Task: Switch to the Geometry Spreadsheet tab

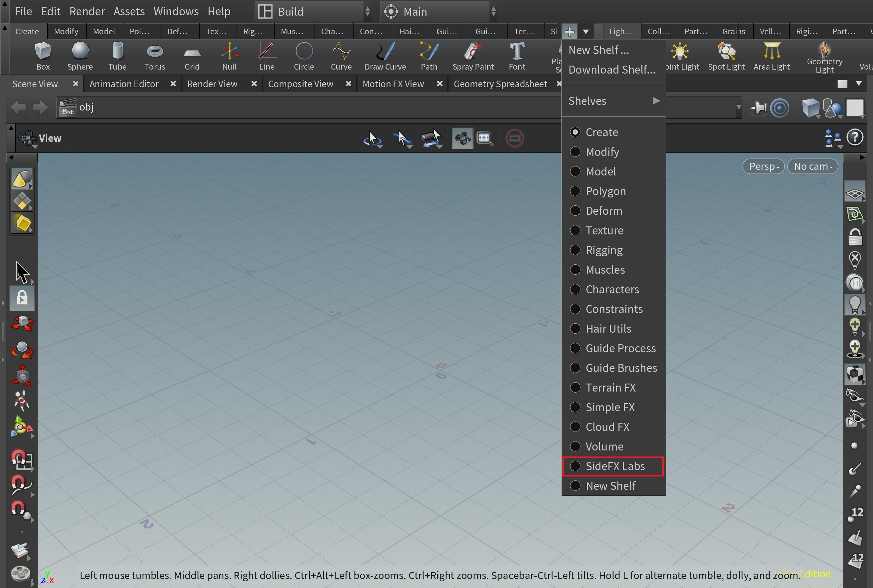Action: click(500, 84)
